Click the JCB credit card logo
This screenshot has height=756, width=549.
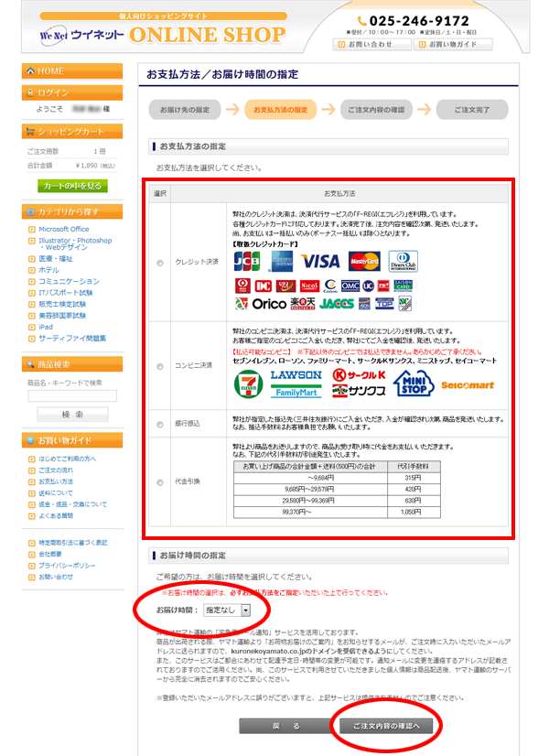[x=247, y=262]
